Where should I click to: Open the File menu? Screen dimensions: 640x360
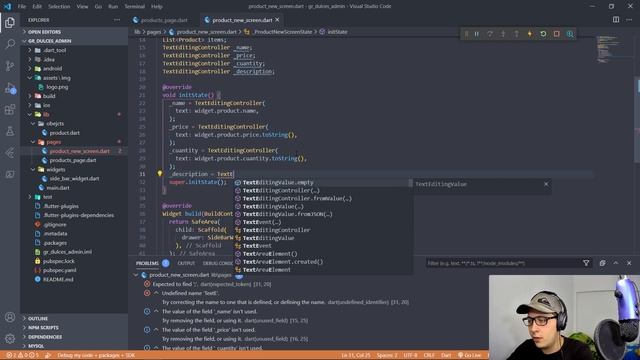coord(22,7)
